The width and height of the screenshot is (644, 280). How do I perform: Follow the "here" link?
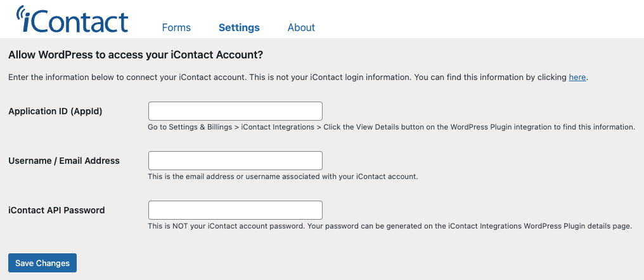pos(577,77)
